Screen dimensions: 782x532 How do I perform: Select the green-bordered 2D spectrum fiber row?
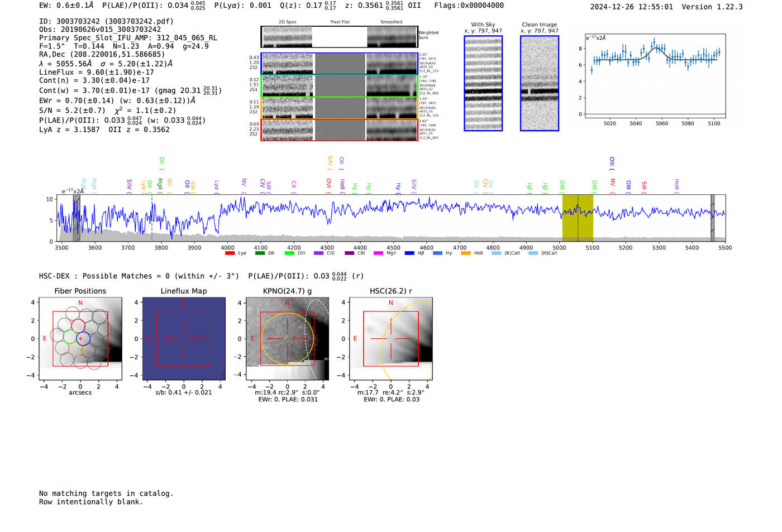point(339,86)
